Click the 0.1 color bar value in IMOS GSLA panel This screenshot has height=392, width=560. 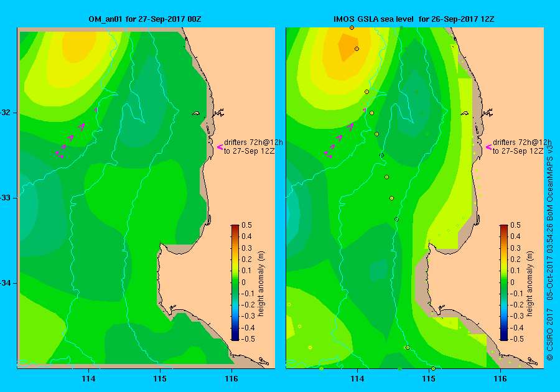(x=515, y=271)
